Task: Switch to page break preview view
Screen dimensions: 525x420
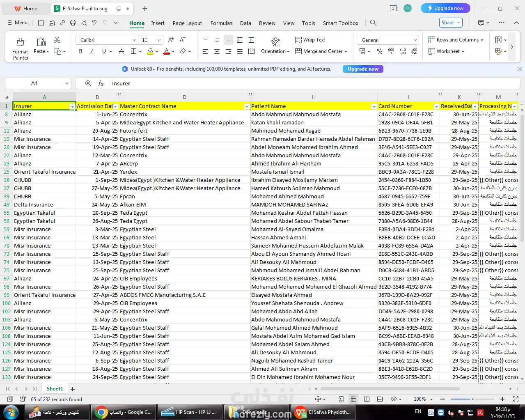Action: [367, 399]
